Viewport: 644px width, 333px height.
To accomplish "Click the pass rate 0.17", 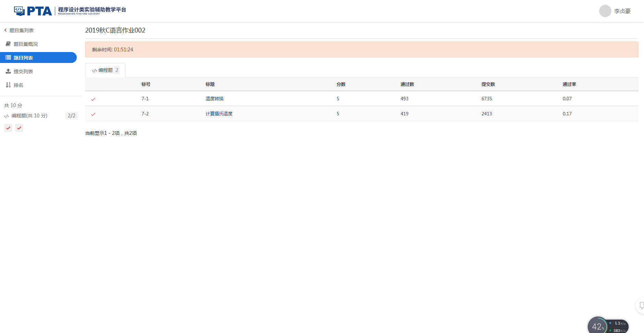I will click(x=567, y=114).
